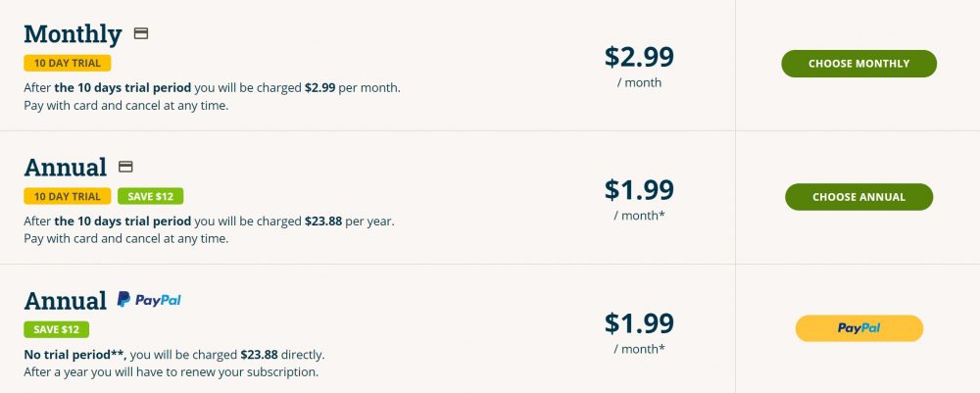Click the "No trial period**" text
The width and height of the screenshot is (980, 393).
[x=74, y=354]
